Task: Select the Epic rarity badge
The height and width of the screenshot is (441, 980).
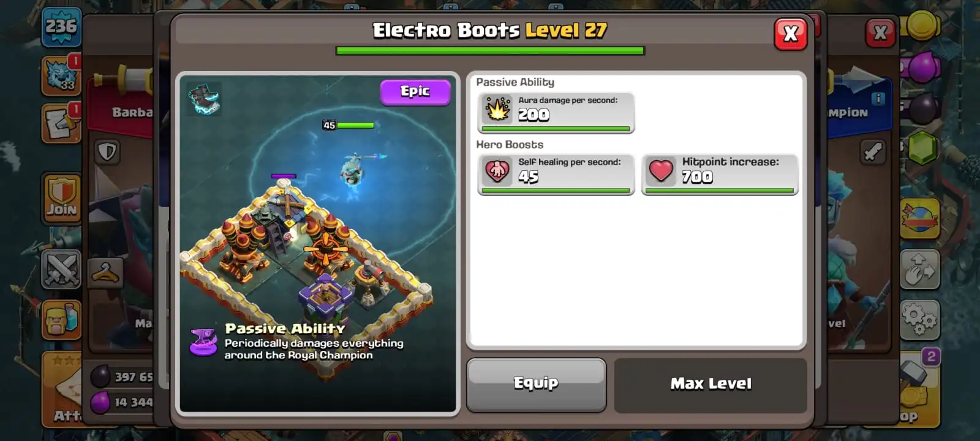Action: pos(415,92)
